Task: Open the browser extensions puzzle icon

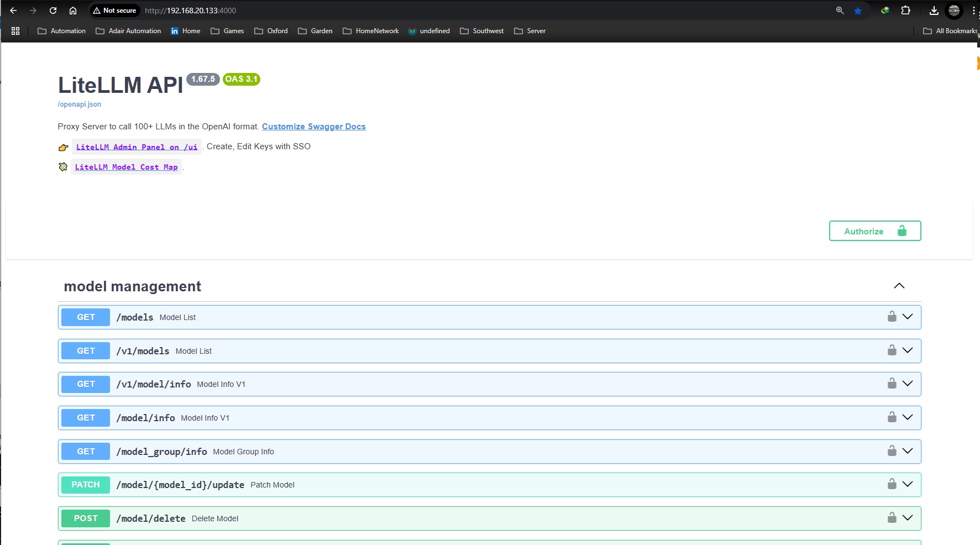Action: coord(905,11)
